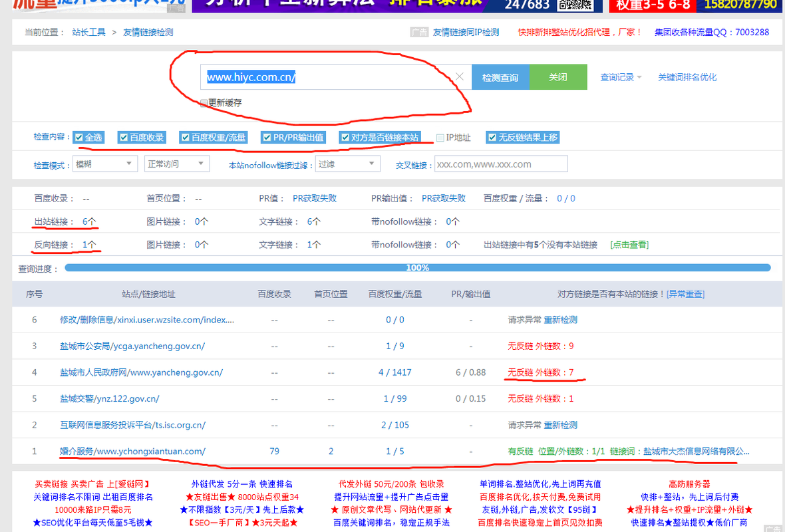
Task: Click the 检测查询 button
Action: pos(500,77)
